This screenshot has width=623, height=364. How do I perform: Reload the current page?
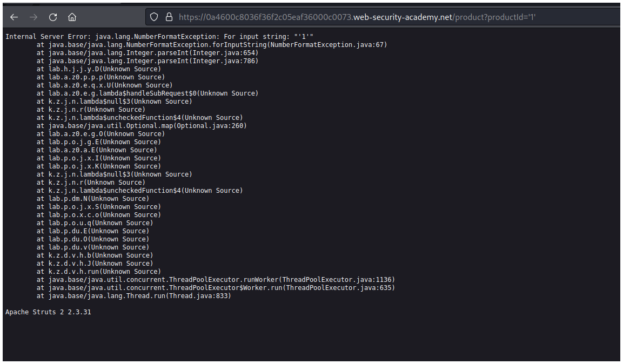coord(53,17)
